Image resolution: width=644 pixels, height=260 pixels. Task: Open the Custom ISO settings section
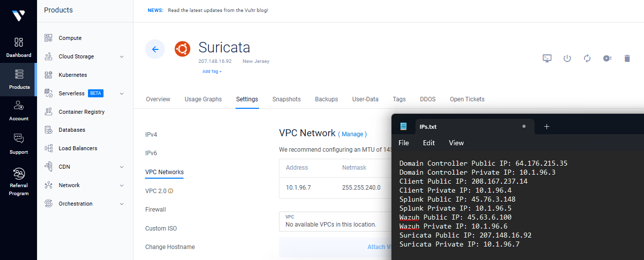tap(161, 229)
